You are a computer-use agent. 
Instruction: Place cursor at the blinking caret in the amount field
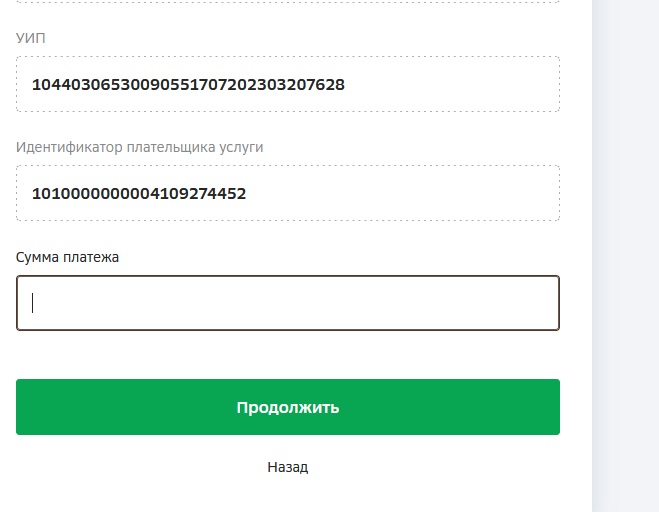(x=32, y=303)
